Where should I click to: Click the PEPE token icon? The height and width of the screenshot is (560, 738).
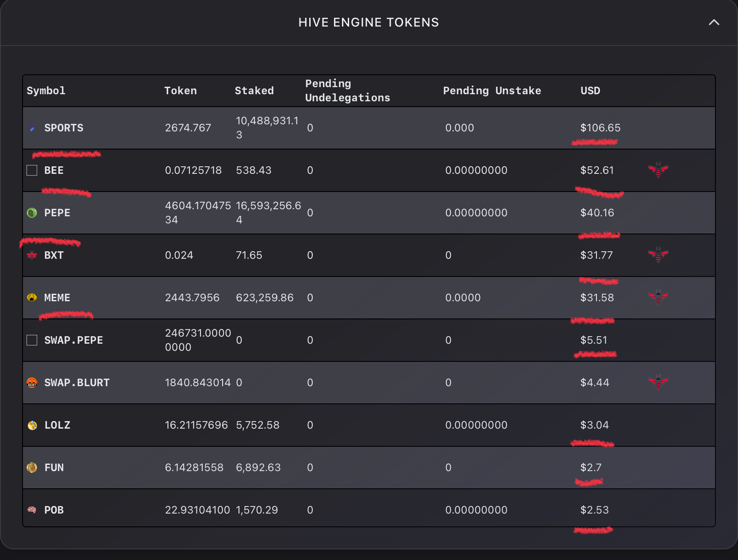(32, 213)
